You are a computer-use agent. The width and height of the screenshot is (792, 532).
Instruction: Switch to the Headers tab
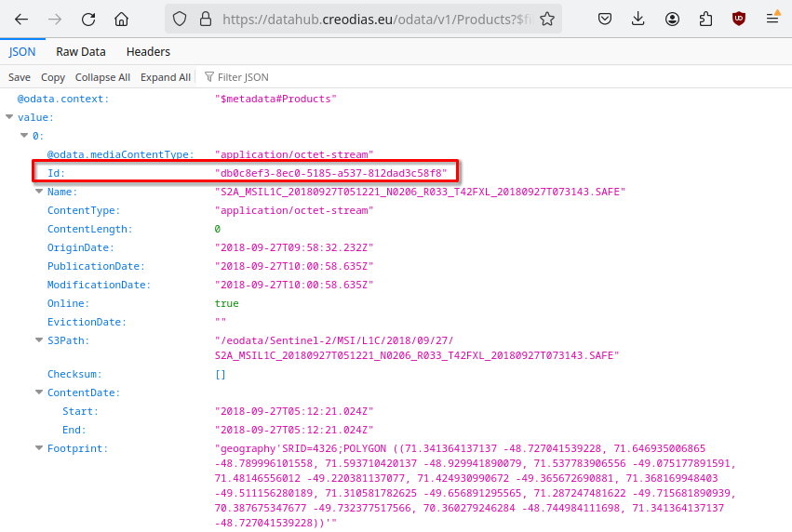tap(148, 51)
